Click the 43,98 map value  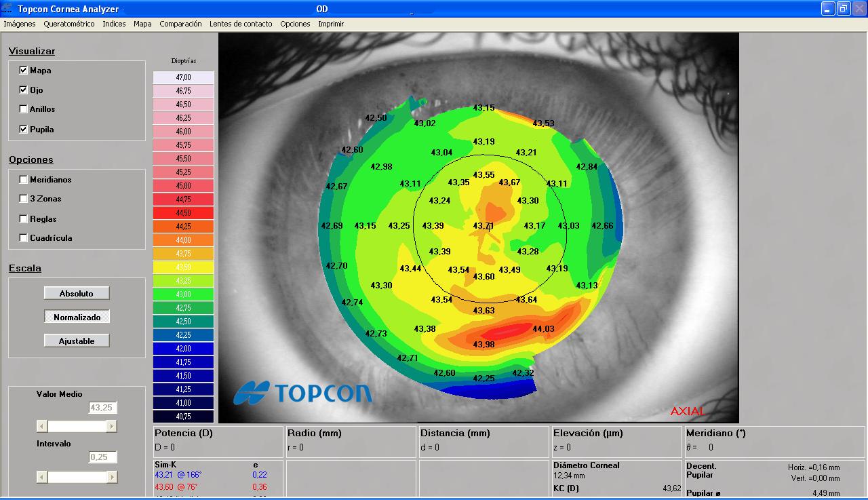pos(484,345)
